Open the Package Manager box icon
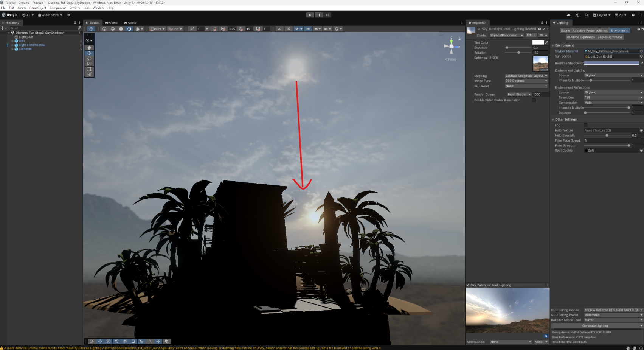 tap(69, 15)
